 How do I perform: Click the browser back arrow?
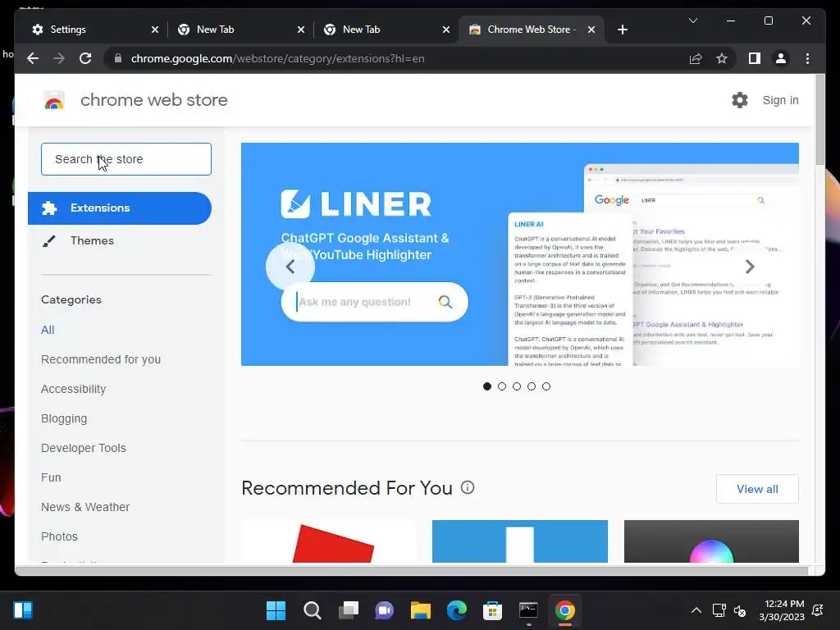tap(33, 58)
